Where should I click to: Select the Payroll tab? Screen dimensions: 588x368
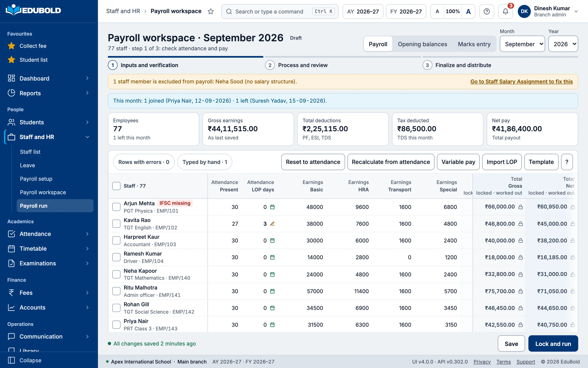378,44
